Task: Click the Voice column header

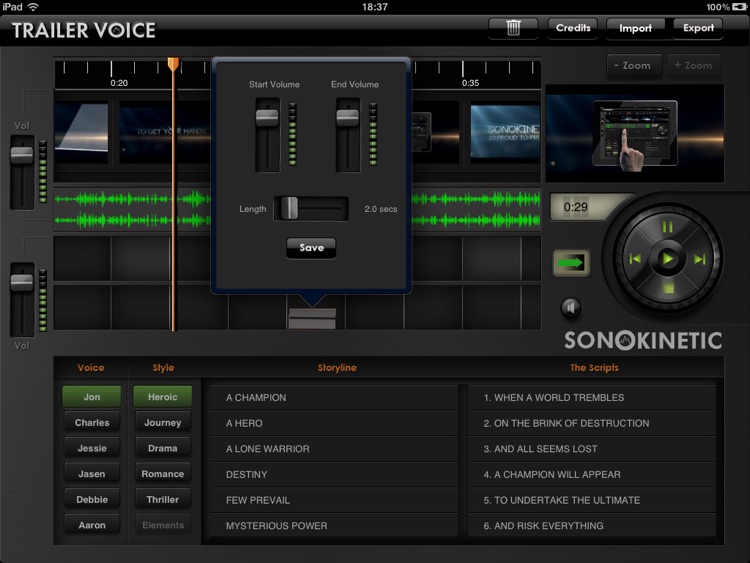Action: pyautogui.click(x=91, y=367)
